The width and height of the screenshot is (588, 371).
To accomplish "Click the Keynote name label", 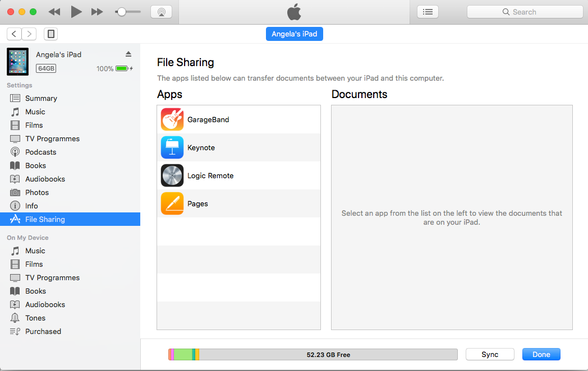I will point(201,147).
